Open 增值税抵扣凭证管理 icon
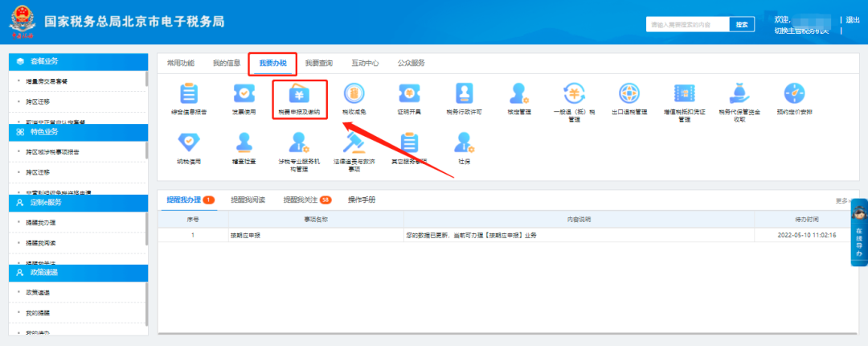868x346 pixels. click(x=684, y=93)
